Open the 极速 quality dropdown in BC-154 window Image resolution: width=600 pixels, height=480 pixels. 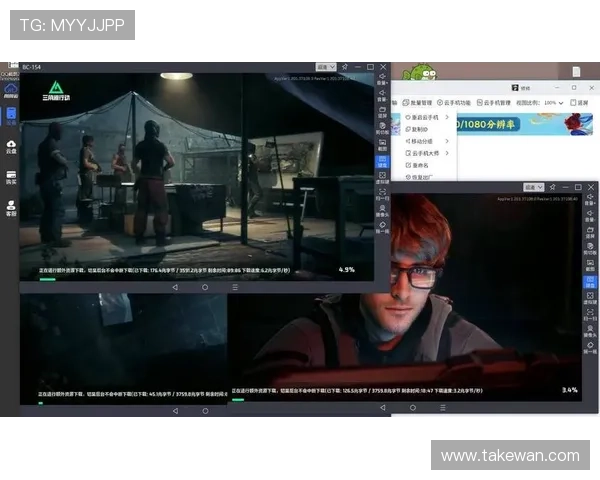[x=324, y=67]
